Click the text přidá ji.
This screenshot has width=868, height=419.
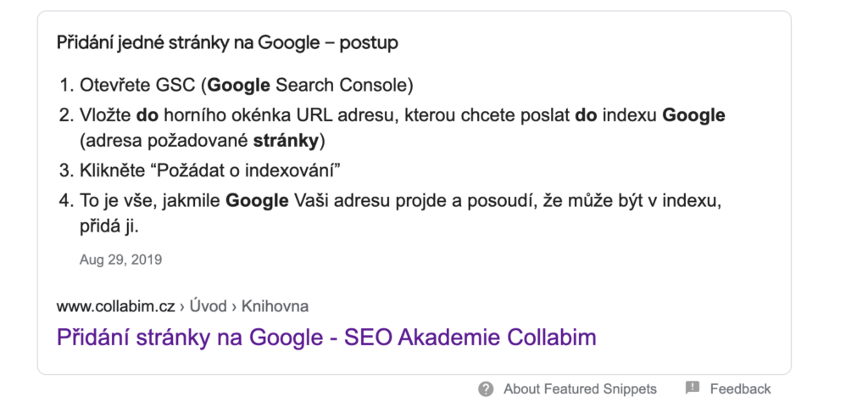108,226
